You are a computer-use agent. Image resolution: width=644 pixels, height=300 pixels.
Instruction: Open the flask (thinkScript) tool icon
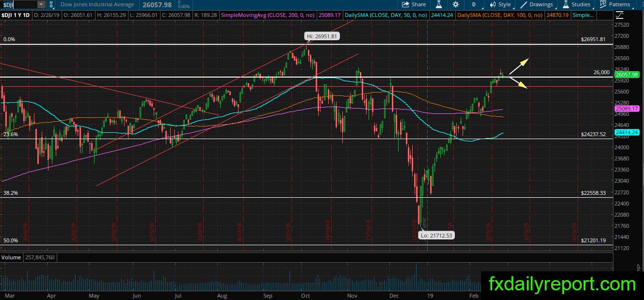(439, 4)
